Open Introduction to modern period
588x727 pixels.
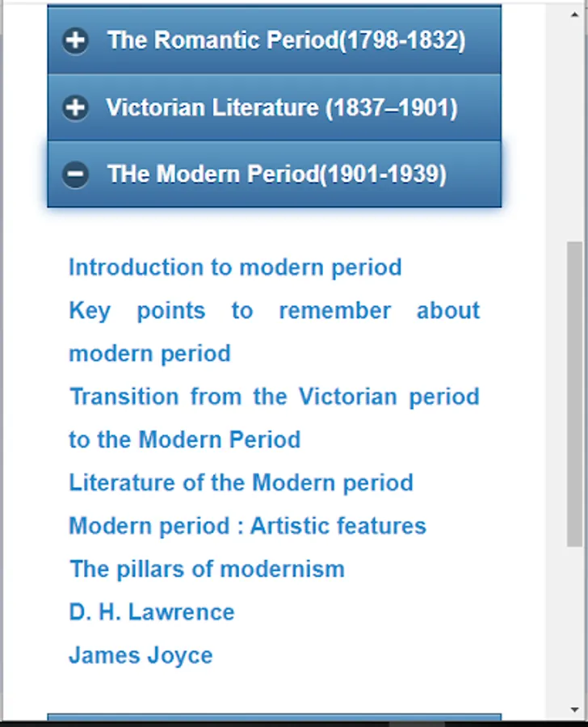235,267
